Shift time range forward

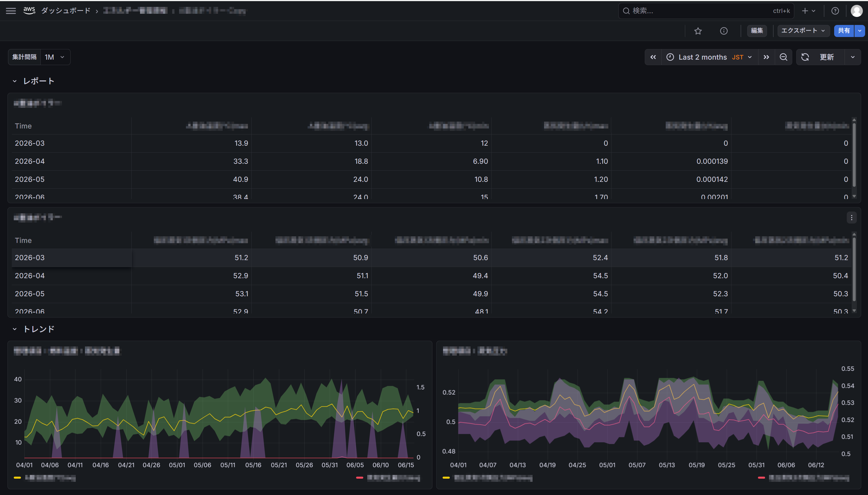[x=766, y=57]
